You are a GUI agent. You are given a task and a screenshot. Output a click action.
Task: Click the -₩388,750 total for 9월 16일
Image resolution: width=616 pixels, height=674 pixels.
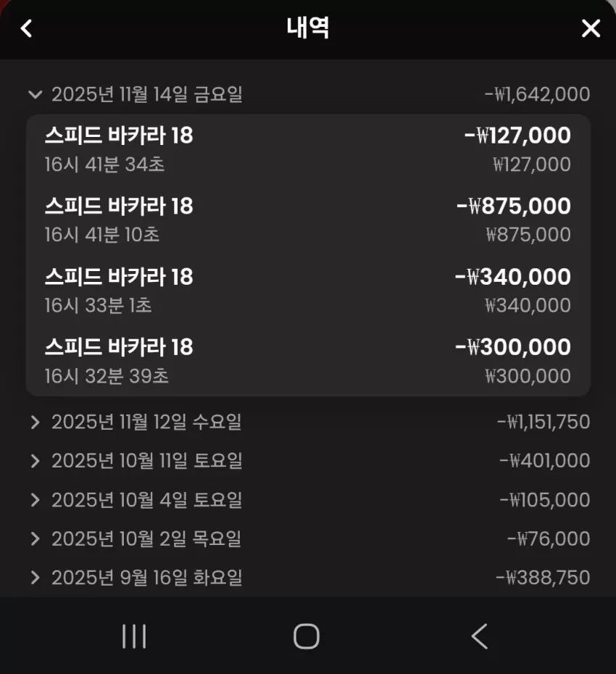pyautogui.click(x=543, y=578)
